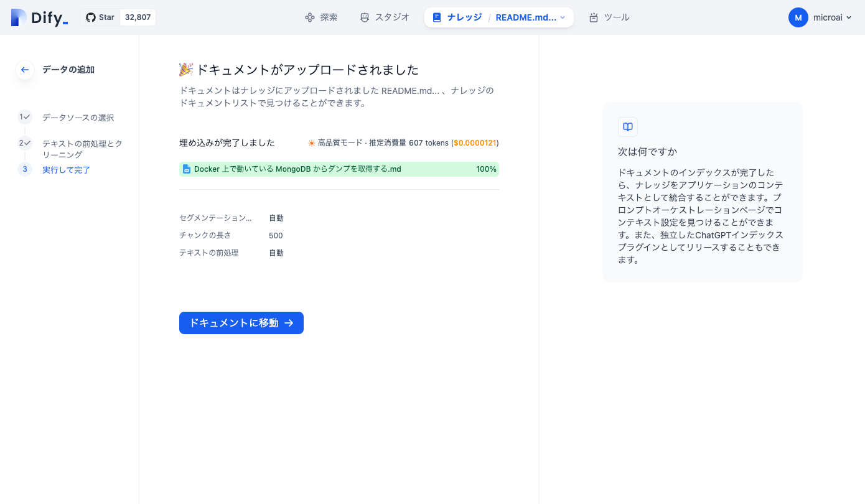Select step 実行して完了

click(x=66, y=170)
